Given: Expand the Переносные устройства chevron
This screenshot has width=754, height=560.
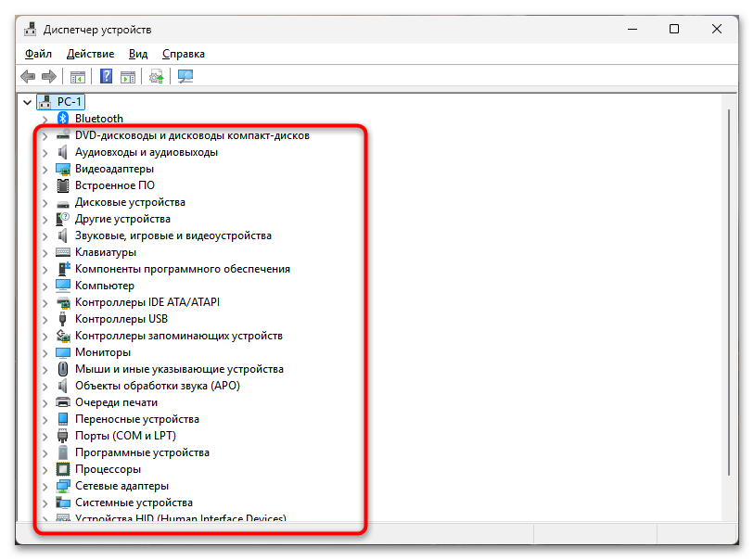Looking at the screenshot, I should [x=45, y=420].
